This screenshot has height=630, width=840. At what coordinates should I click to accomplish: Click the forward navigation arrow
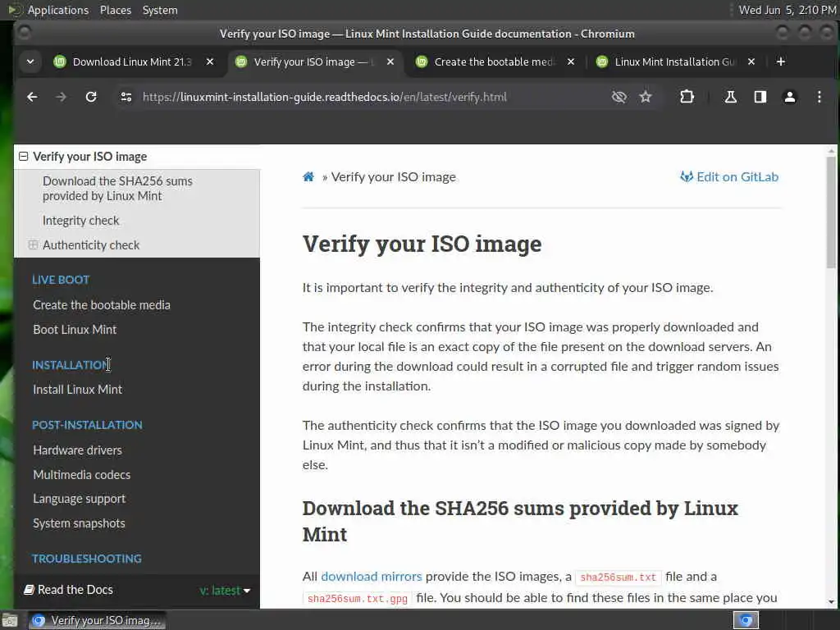[61, 97]
